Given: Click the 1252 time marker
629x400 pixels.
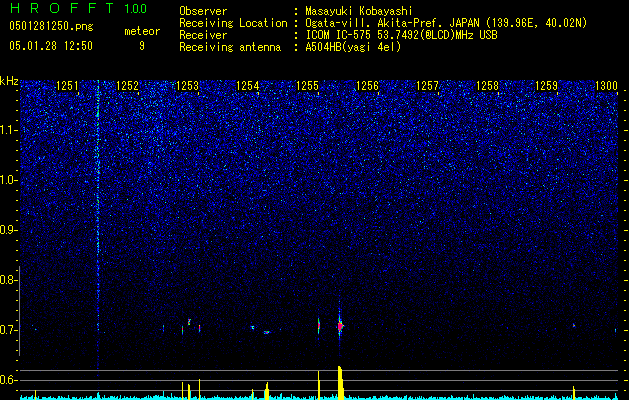Looking at the screenshot, I should click(127, 85).
